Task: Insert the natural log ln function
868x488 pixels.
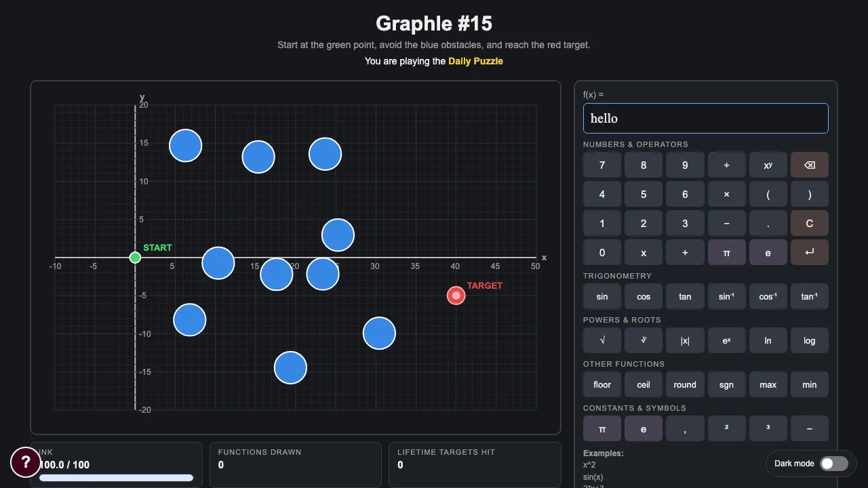Action: coord(768,340)
